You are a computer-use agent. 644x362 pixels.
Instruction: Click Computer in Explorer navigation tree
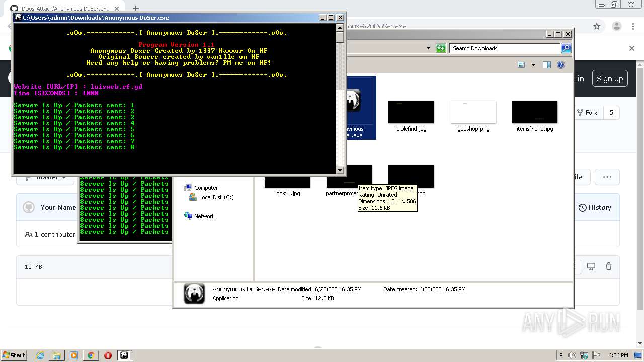tap(206, 188)
